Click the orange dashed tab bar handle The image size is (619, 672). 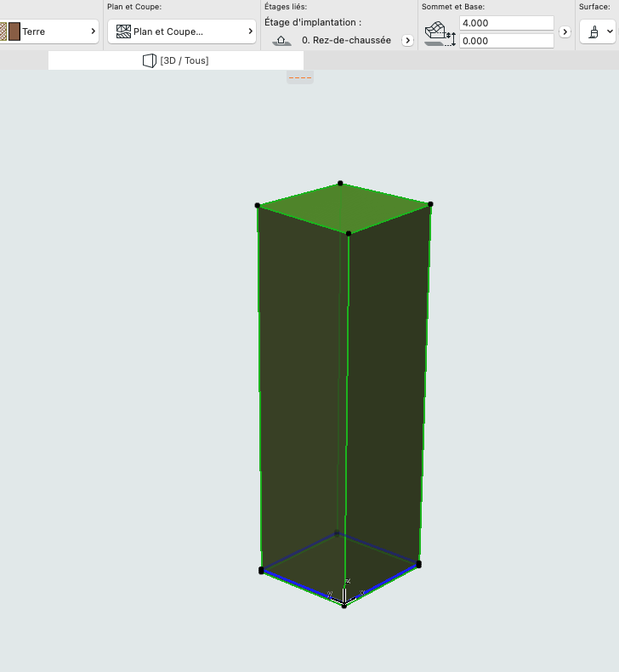tap(300, 77)
